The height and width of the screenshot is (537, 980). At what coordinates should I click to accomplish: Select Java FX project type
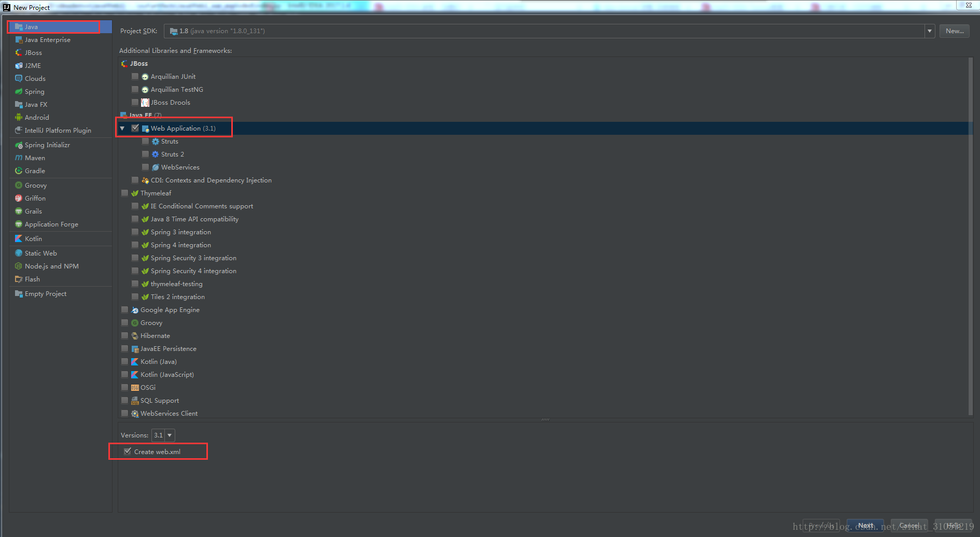coord(60,104)
